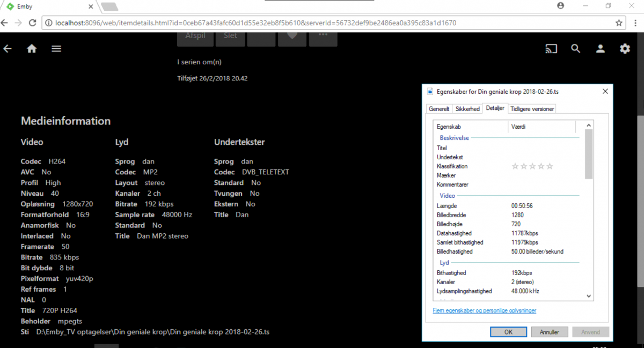The width and height of the screenshot is (644, 348).
Task: Click the Annuller cancel button
Action: pos(550,332)
